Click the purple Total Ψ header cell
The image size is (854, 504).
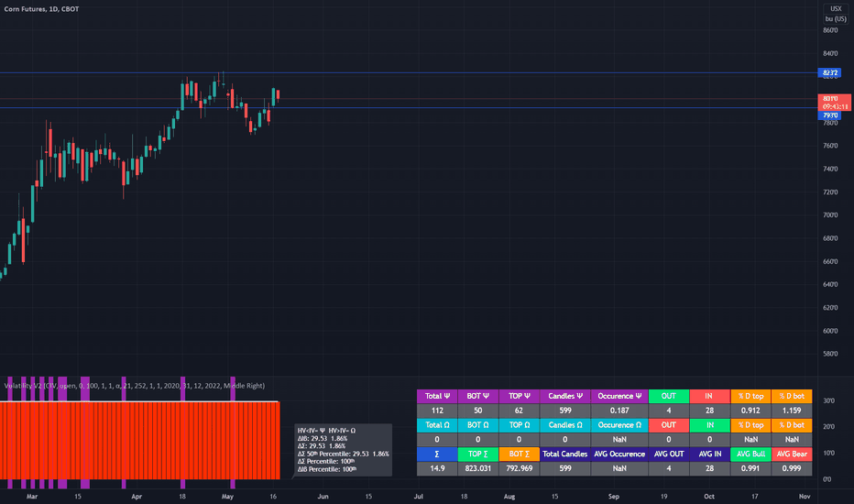[x=437, y=396]
